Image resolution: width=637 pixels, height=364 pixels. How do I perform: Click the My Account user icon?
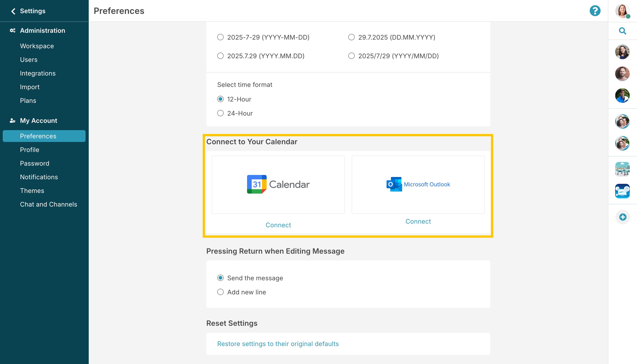point(13,121)
